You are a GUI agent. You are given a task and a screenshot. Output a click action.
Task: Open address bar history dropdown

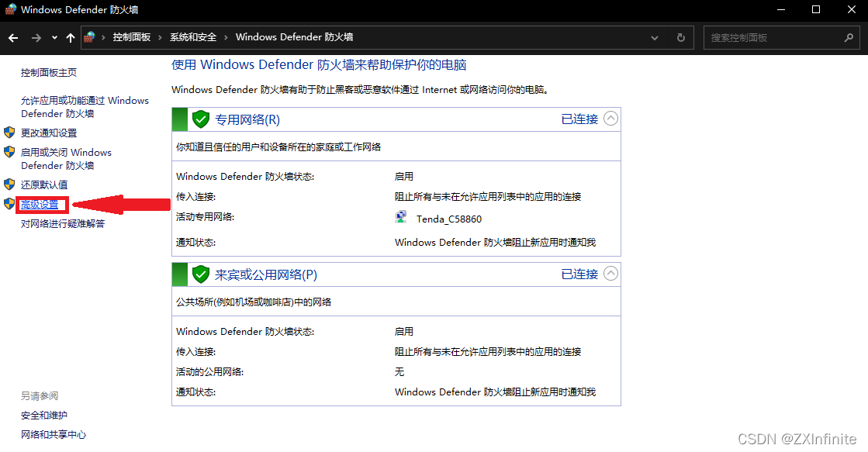click(x=655, y=38)
